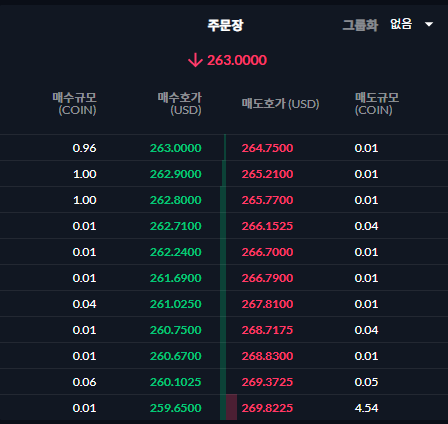Viewport: 448px width, 424px height.
Task: Click the red depth bar beside 269.8225
Action: [x=232, y=407]
